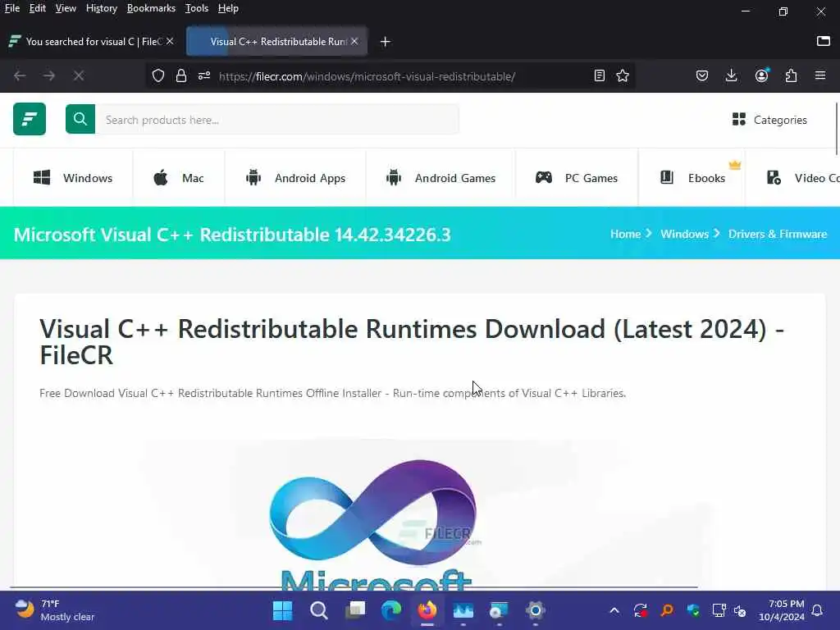Screen dimensions: 840x630
Task: Open the Firefox account menu
Action: 761,75
